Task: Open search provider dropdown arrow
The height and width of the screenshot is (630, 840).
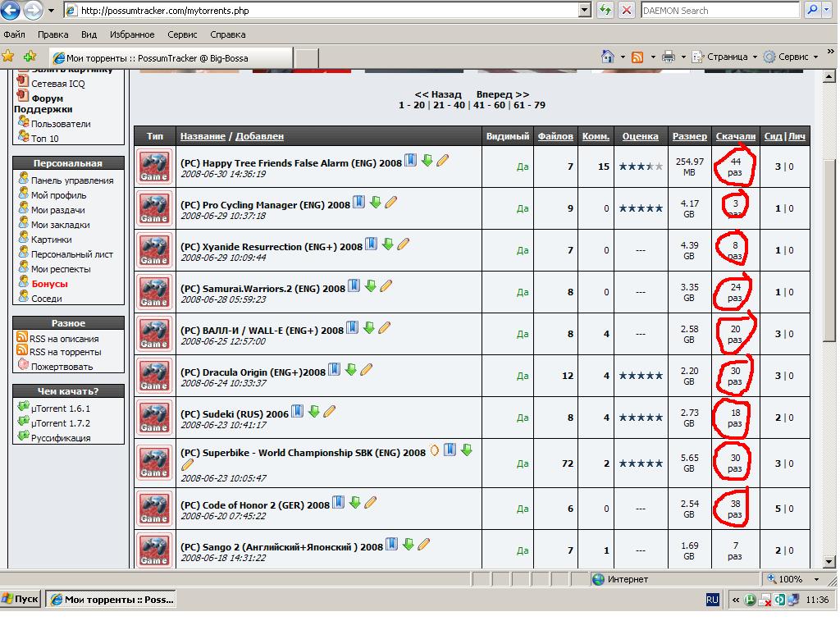Action: pyautogui.click(x=827, y=10)
